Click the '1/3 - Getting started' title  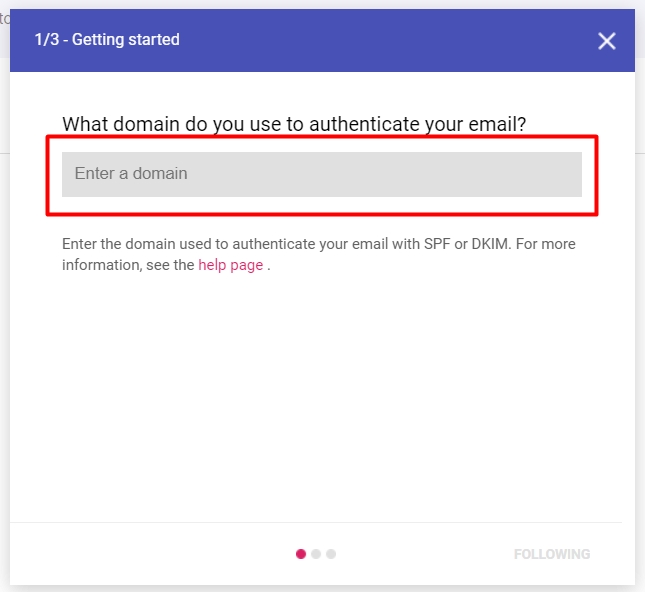coord(107,40)
